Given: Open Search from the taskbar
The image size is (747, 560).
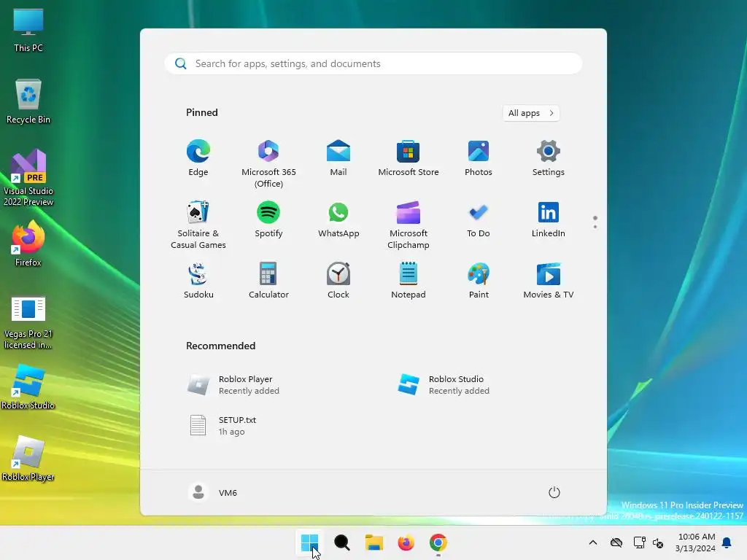Looking at the screenshot, I should point(341,542).
